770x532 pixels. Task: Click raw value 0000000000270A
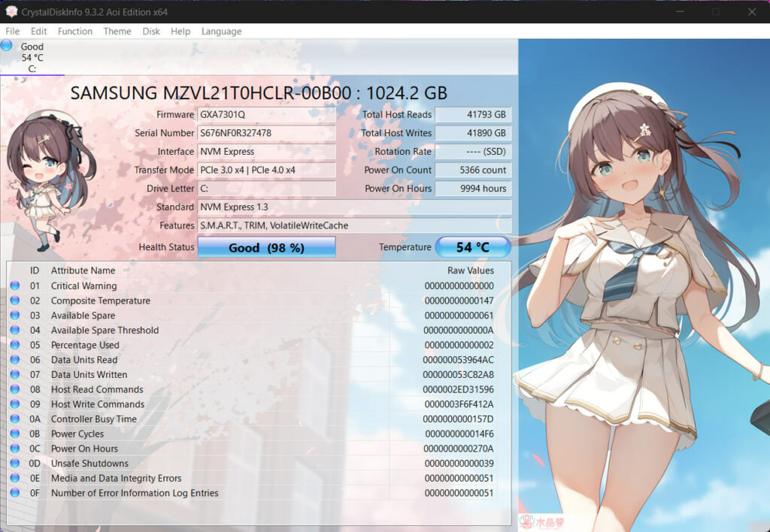[458, 449]
